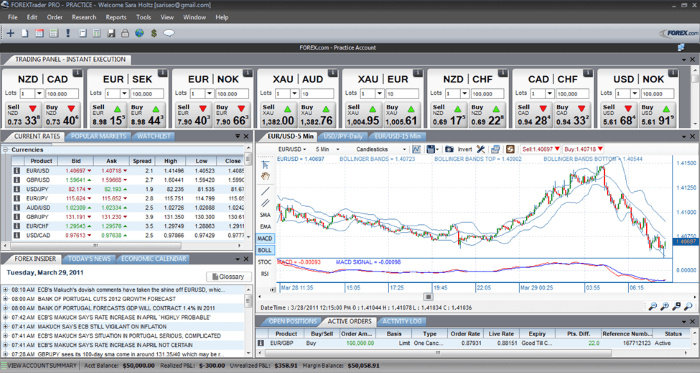Click the amount field on NZD/CAD tile
The width and height of the screenshot is (700, 373).
62,94
